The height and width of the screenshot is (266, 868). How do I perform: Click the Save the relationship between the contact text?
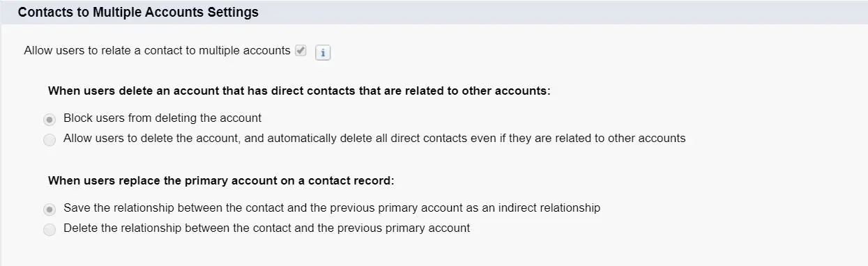click(x=332, y=208)
